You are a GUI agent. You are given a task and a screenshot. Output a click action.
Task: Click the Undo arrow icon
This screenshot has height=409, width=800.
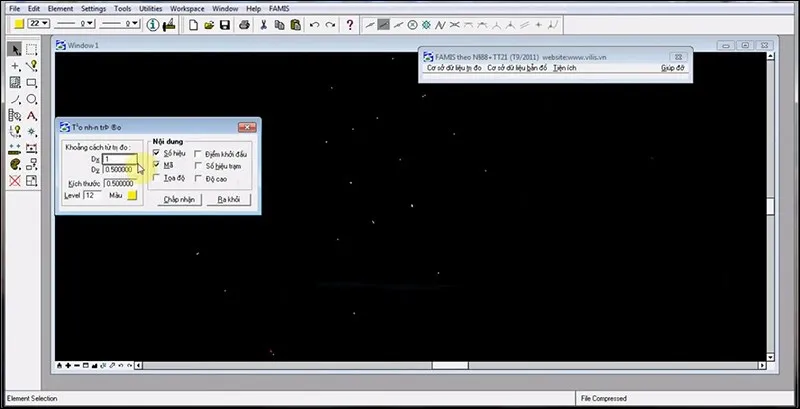point(315,23)
